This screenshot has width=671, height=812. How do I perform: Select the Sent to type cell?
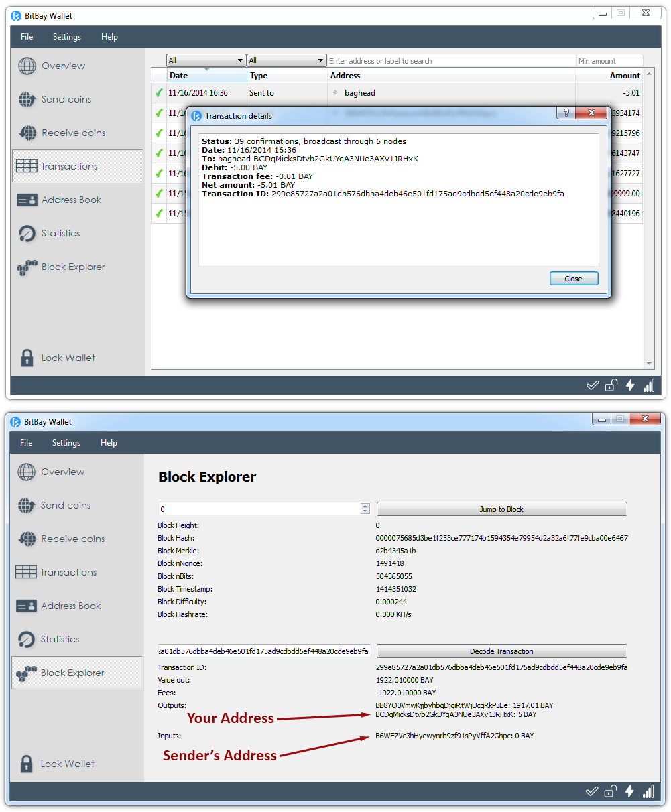287,93
